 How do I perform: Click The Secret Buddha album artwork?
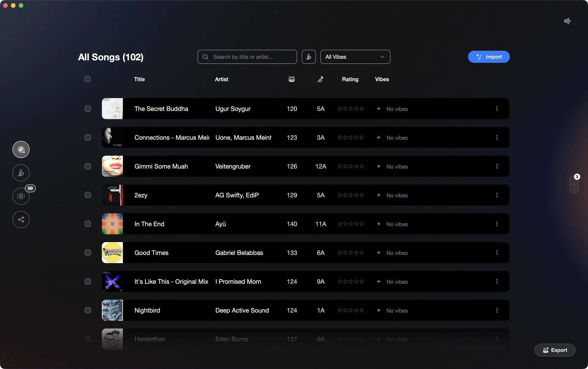112,108
